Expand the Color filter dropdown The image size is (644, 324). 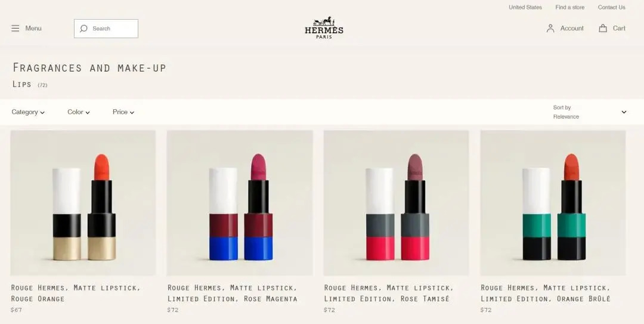[x=79, y=112]
